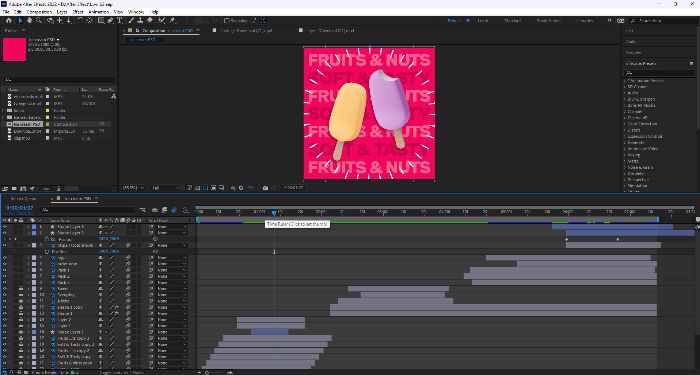Image resolution: width=700 pixels, height=375 pixels.
Task: Open Parent dropdown for Shape Layer 3
Action: [x=172, y=227]
